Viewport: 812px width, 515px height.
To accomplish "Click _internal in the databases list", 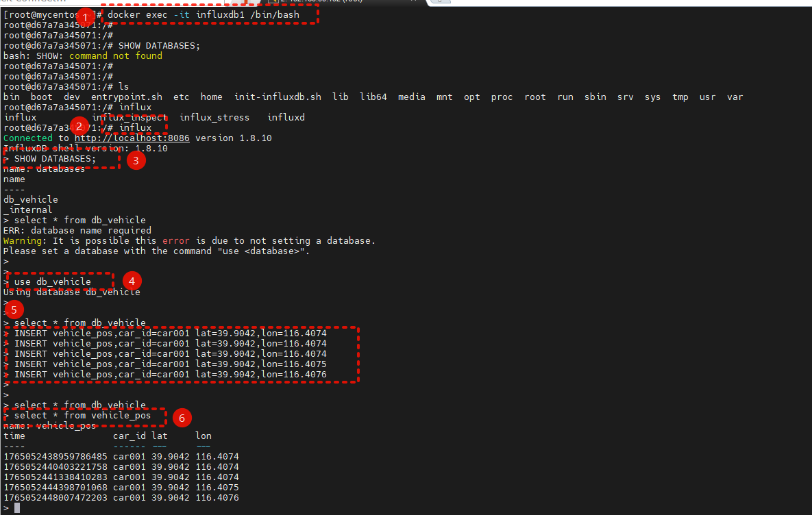I will 28,210.
